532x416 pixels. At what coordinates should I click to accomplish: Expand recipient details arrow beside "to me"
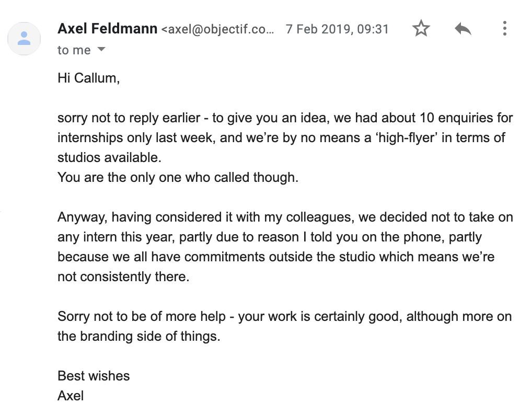[x=101, y=50]
